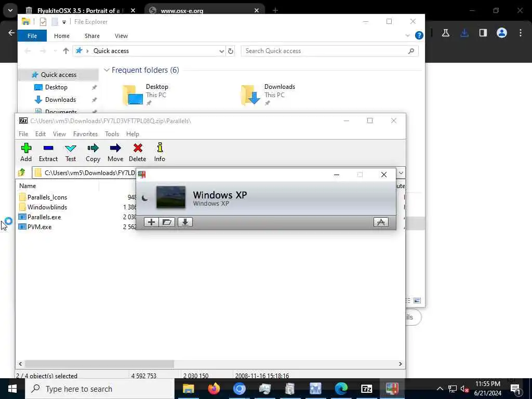Open the 7-Zip path dropdown arrow
This screenshot has height=399, width=532.
click(401, 172)
